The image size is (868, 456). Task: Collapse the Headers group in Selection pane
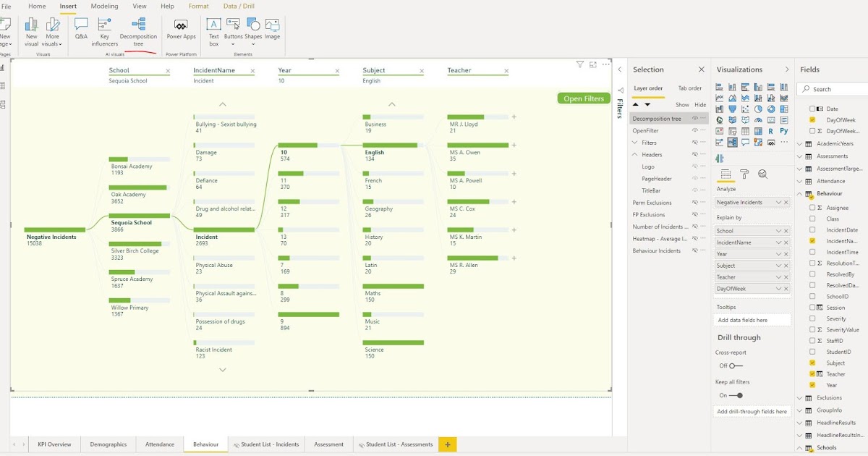[x=636, y=154]
